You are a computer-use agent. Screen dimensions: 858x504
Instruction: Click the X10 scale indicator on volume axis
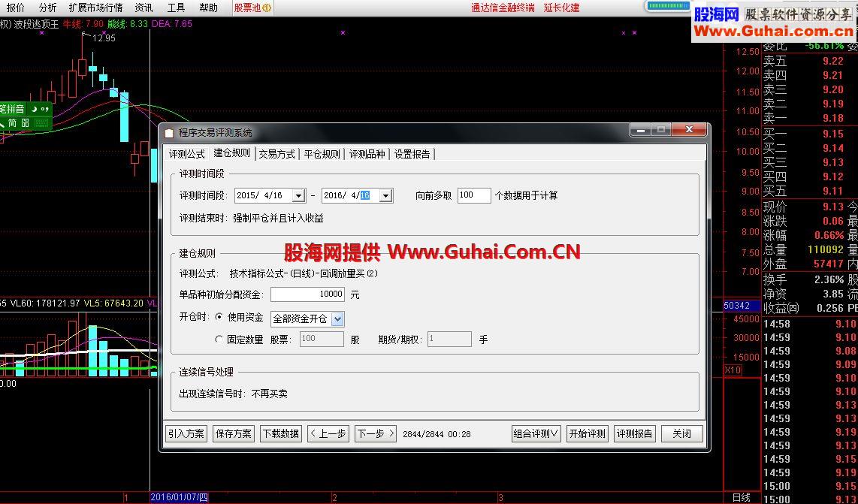pyautogui.click(x=733, y=370)
